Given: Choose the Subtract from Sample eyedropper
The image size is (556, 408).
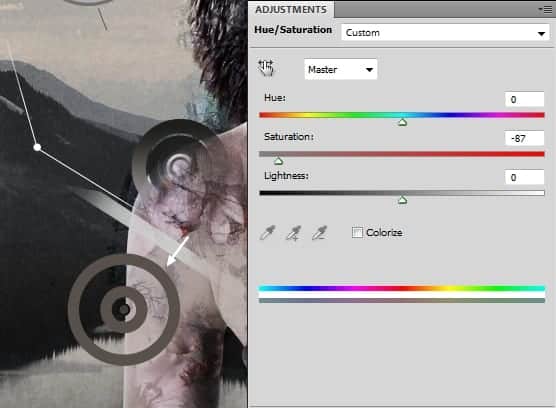Looking at the screenshot, I should [x=319, y=233].
